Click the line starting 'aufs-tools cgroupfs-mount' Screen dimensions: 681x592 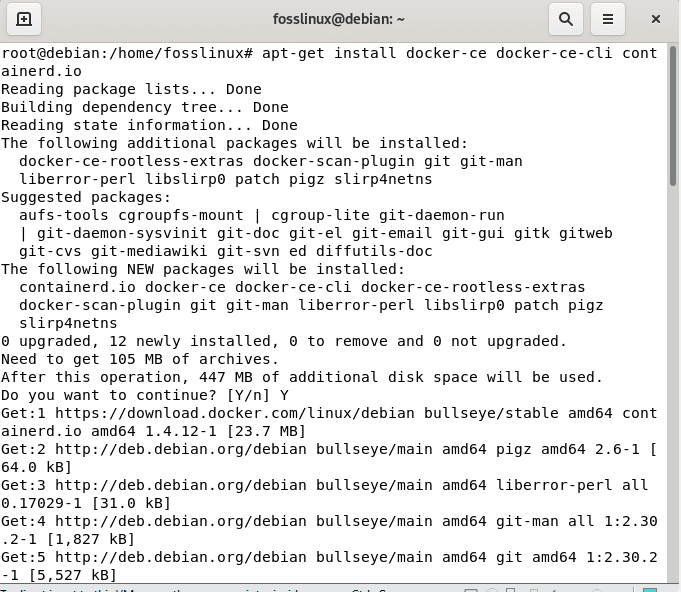point(261,215)
